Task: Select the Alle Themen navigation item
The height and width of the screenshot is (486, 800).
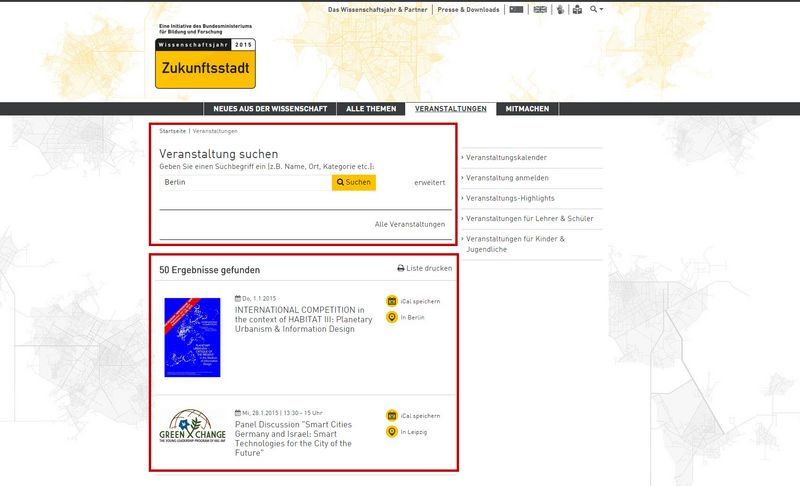Action: click(371, 108)
